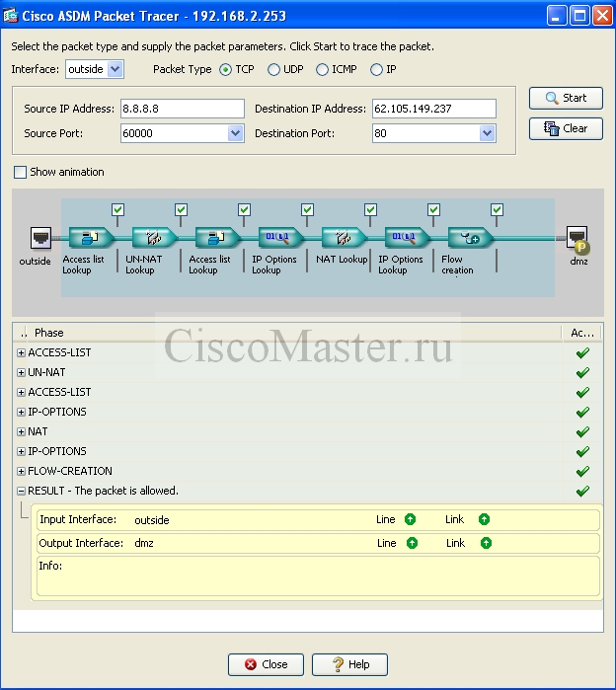This screenshot has height=690, width=616.
Task: Expand the FLOW-CREATION phase
Action: click(x=21, y=471)
